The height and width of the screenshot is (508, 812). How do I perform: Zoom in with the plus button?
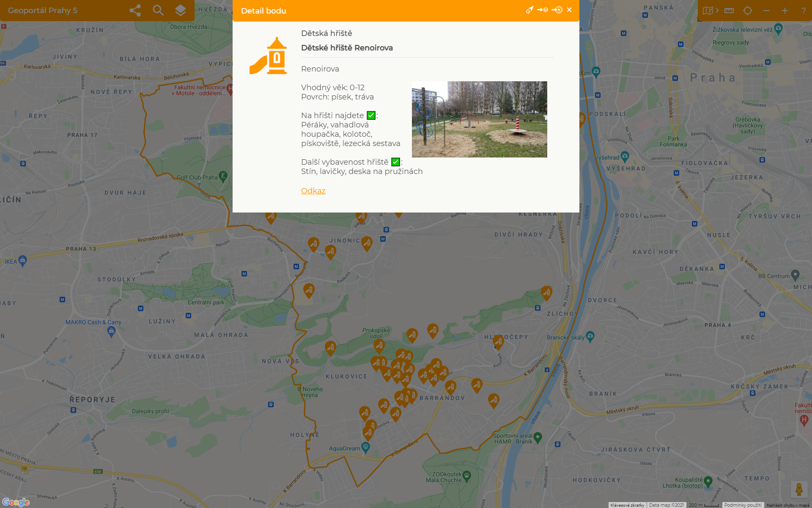pyautogui.click(x=785, y=11)
